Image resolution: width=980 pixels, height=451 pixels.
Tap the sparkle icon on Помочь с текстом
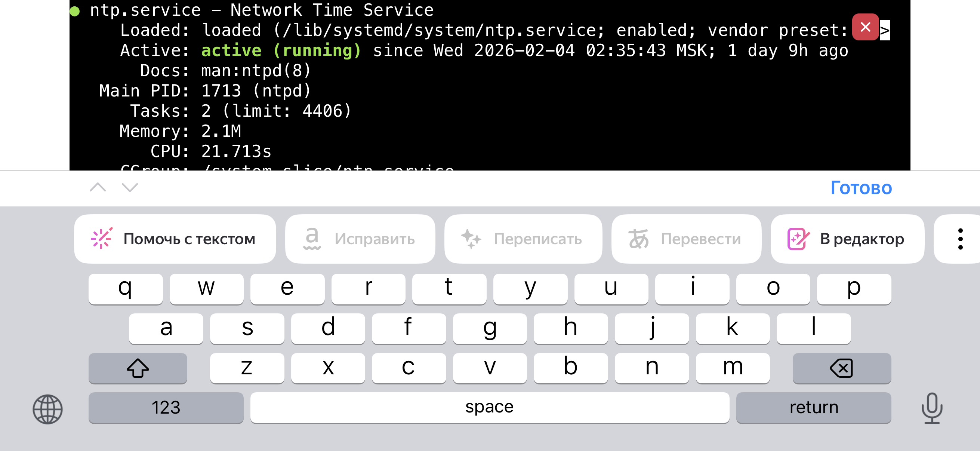point(102,239)
